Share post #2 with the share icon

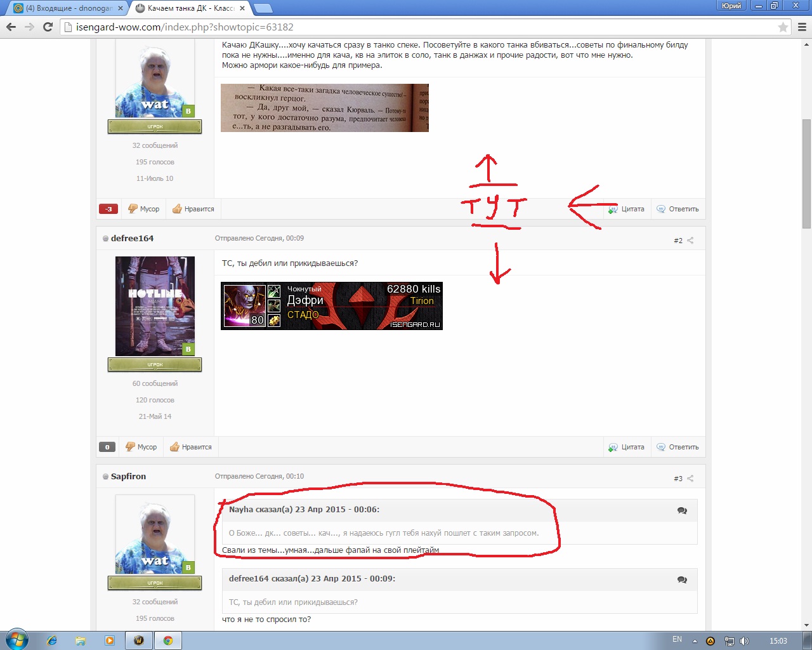(x=690, y=241)
